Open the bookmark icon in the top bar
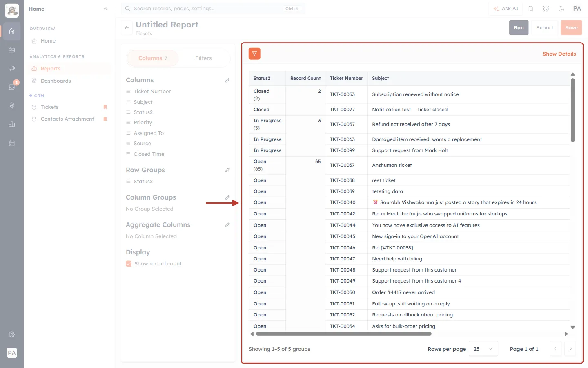Screen dimensions: 588x368 (x=531, y=9)
